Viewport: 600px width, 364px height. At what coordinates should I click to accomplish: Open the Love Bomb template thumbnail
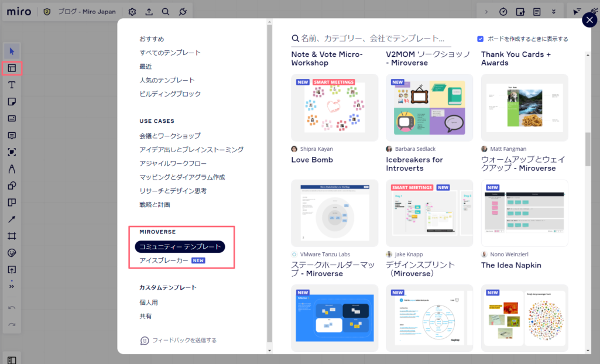334,108
